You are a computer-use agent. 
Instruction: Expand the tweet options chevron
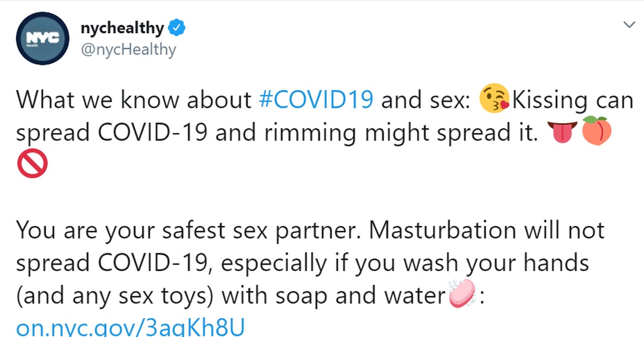coord(627,25)
